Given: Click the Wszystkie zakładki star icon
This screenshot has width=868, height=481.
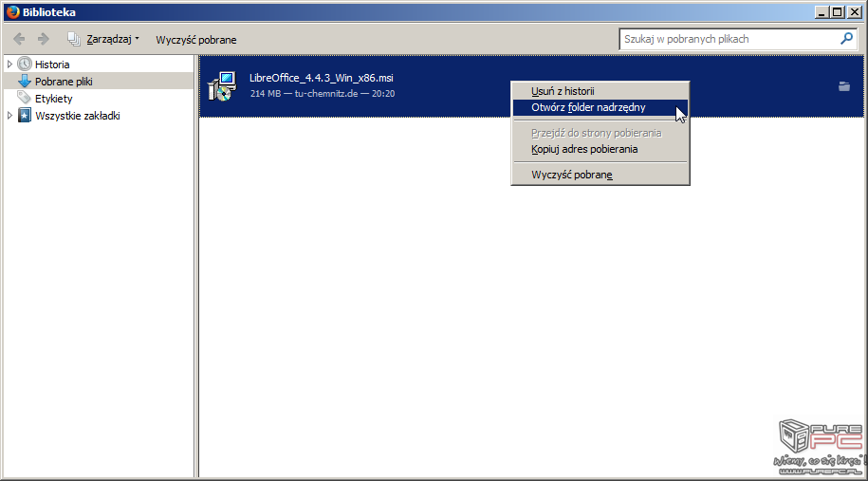Looking at the screenshot, I should (25, 115).
